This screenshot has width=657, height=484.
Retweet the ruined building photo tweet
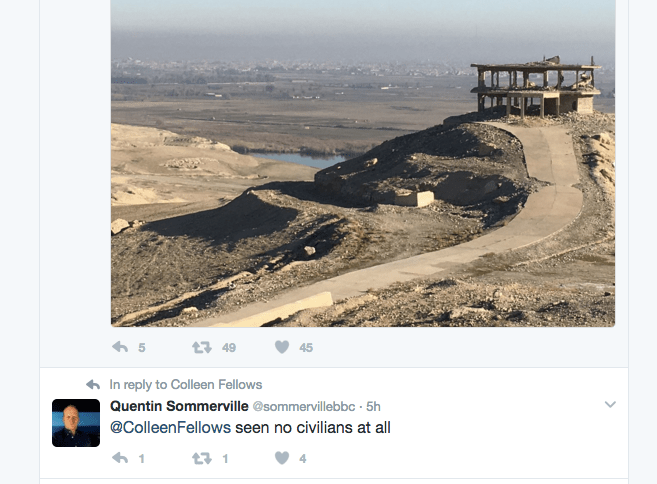(202, 347)
